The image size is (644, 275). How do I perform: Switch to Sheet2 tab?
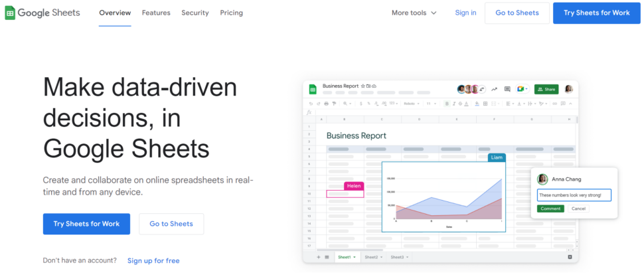tap(374, 257)
